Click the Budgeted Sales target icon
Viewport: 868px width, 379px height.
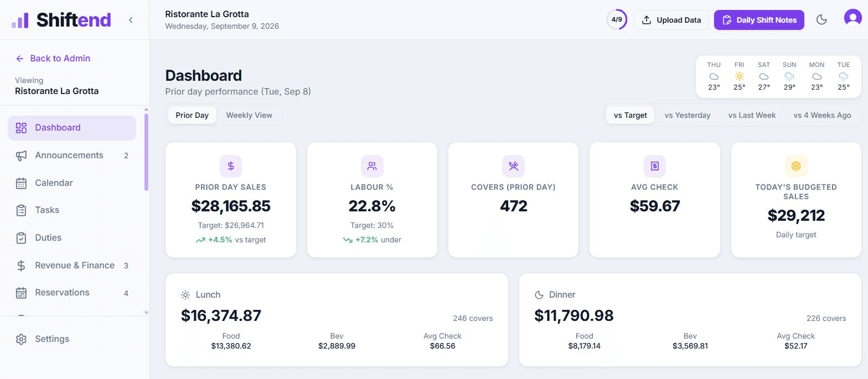point(796,166)
